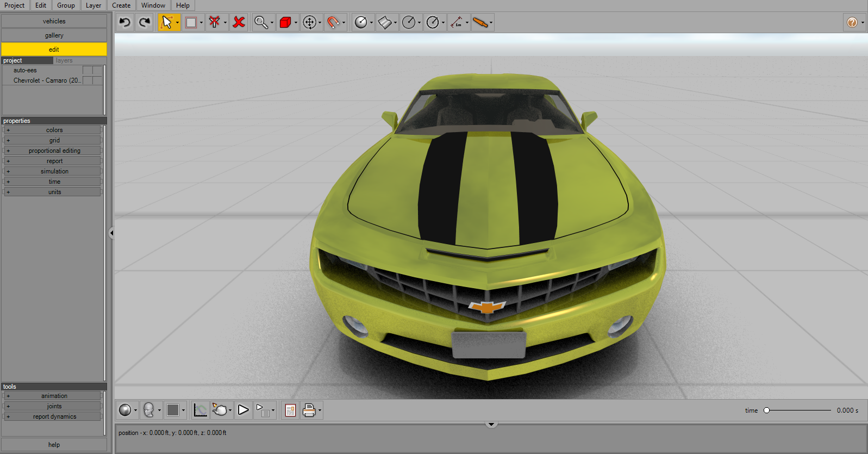Open the zoom tool dropdown arrow
Image resolution: width=868 pixels, height=454 pixels.
point(272,23)
